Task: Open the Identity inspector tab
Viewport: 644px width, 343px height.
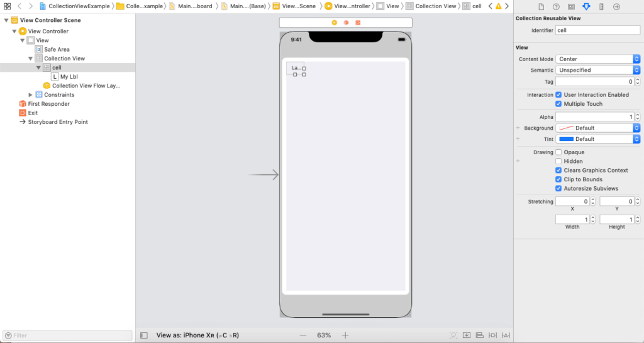Action: click(571, 6)
